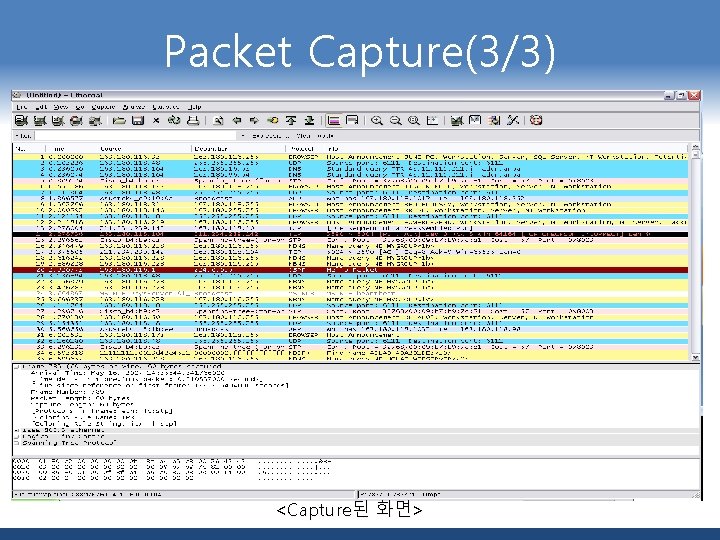Expand the Logical-Link Control node

point(17,437)
